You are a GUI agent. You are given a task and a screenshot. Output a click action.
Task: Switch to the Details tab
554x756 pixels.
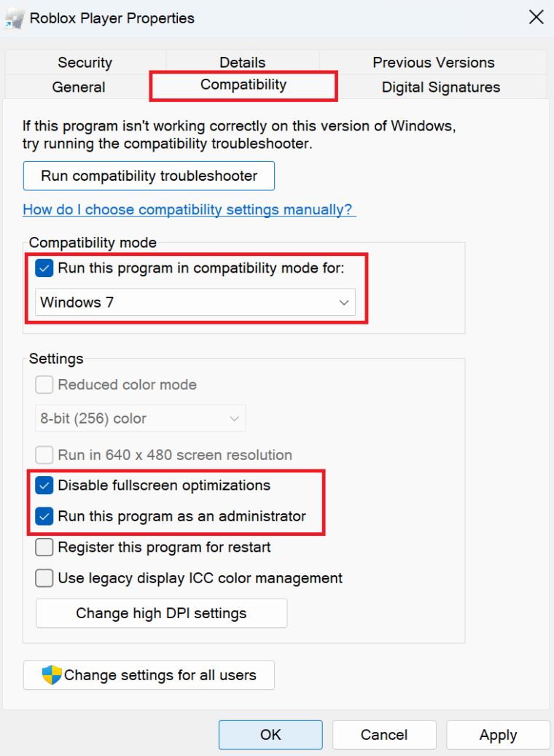click(242, 63)
